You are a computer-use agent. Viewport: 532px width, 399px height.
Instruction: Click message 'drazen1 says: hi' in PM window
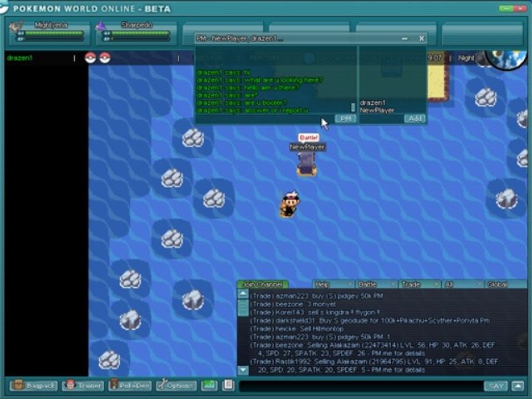tap(223, 73)
